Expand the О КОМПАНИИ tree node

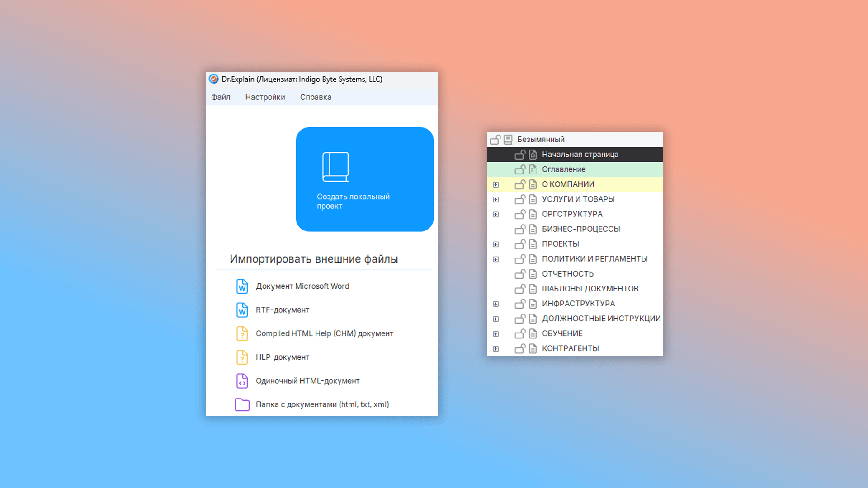pos(496,184)
